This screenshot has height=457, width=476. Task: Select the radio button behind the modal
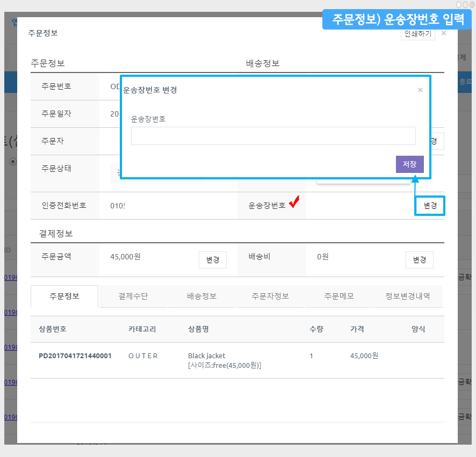click(x=13, y=161)
